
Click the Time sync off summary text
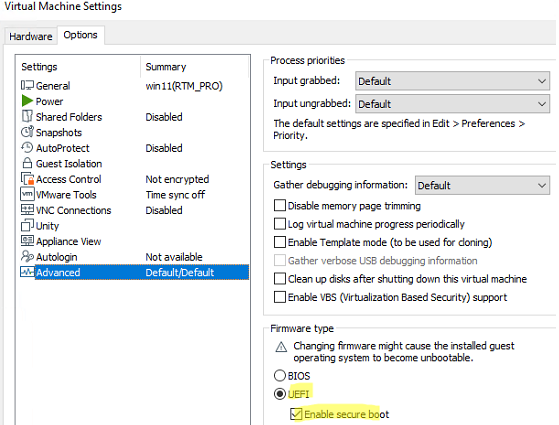coord(175,195)
